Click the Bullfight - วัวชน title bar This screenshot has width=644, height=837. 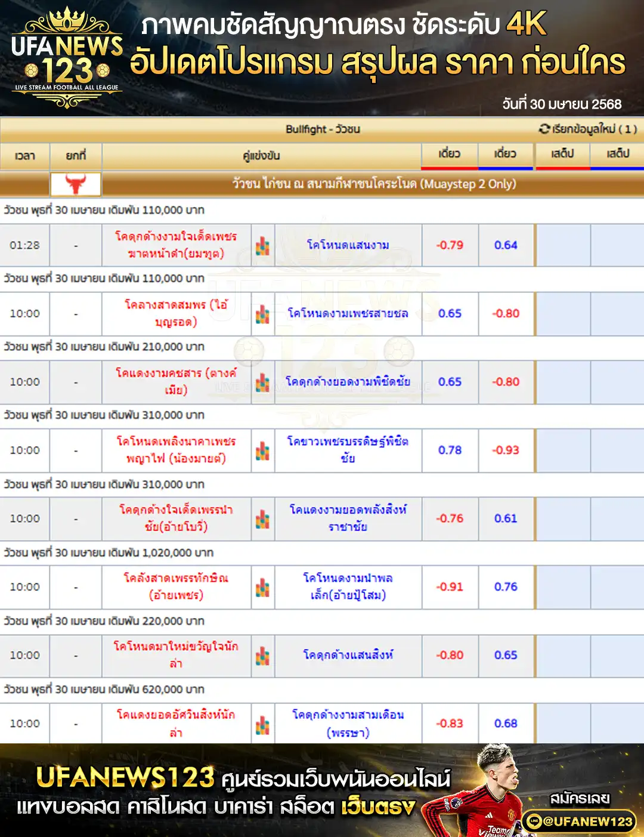click(322, 129)
